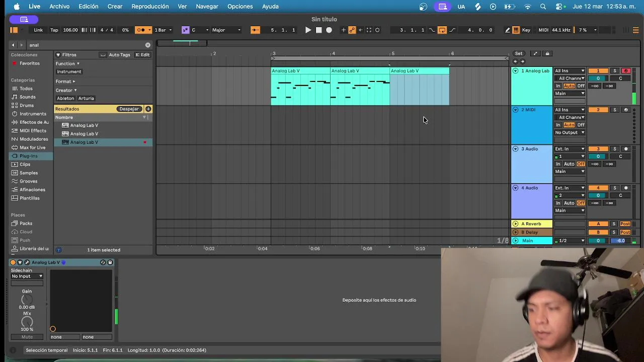Select the Arturia creator tag
644x362 pixels.
86,99
